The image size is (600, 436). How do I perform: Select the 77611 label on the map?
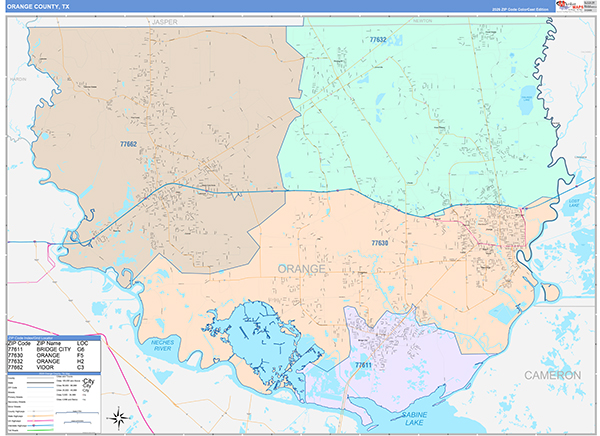tap(363, 365)
